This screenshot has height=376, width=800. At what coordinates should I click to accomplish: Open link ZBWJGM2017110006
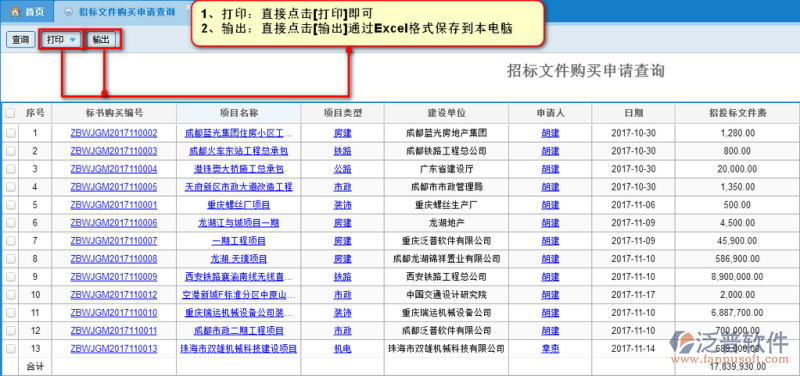click(114, 223)
